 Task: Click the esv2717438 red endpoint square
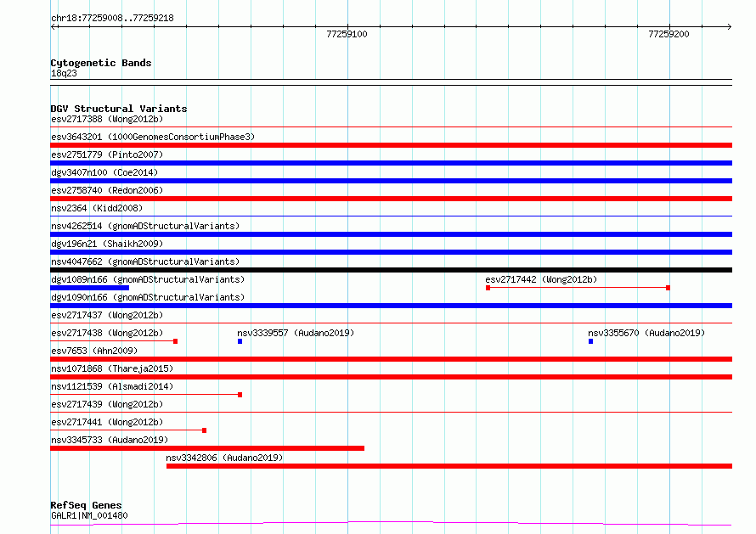pos(176,341)
